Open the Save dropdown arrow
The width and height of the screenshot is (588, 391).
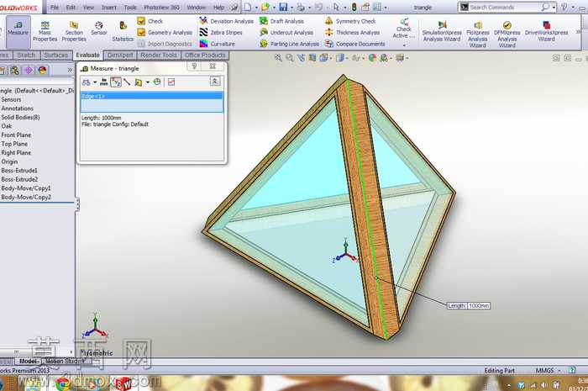point(291,8)
